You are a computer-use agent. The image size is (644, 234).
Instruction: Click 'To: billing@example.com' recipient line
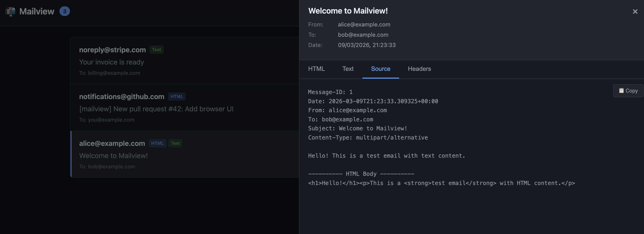click(110, 73)
